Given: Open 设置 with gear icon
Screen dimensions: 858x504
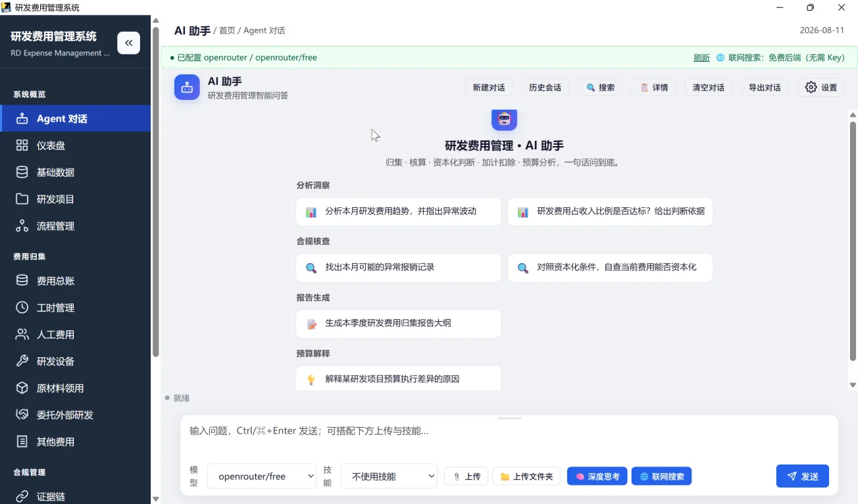Looking at the screenshot, I should pos(821,88).
